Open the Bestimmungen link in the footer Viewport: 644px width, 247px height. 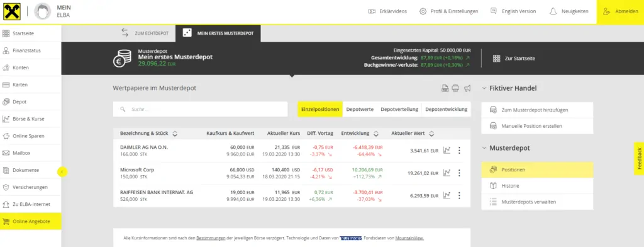[211, 238]
